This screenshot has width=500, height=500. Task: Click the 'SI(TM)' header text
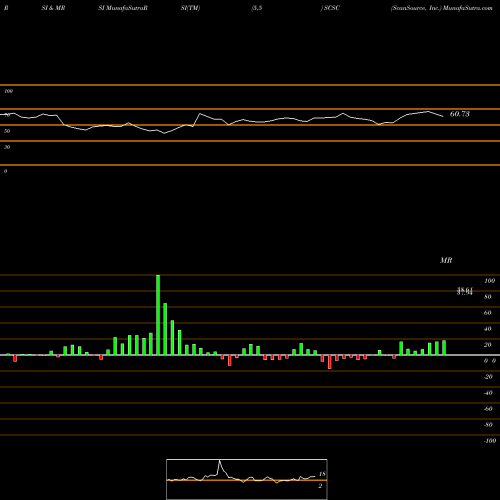(190, 8)
